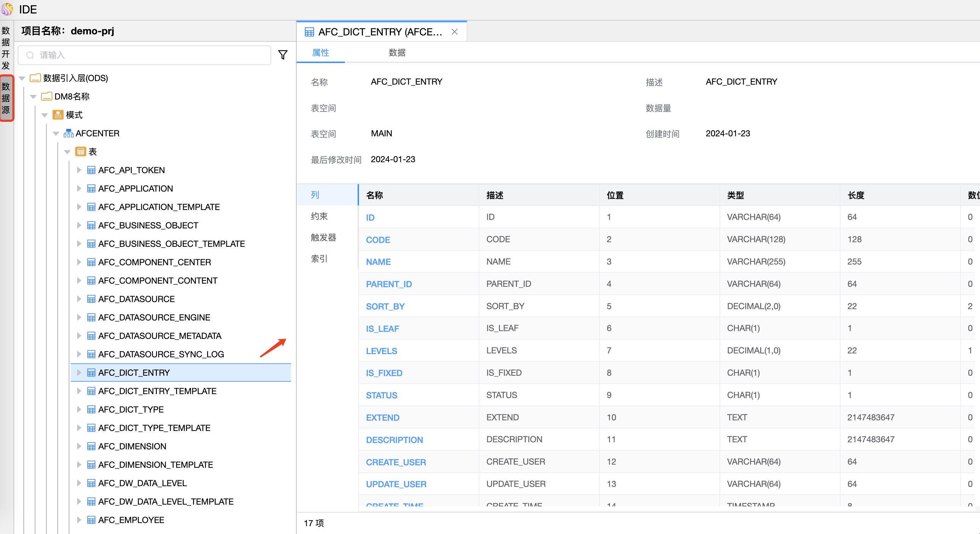Open the 约束 constraints section

click(319, 216)
